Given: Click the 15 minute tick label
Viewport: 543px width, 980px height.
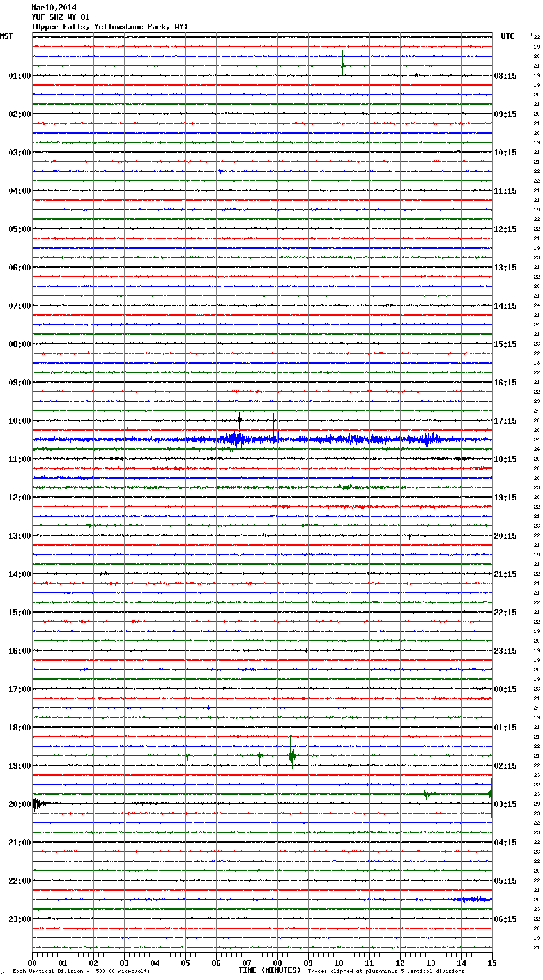Looking at the screenshot, I should [x=491, y=963].
